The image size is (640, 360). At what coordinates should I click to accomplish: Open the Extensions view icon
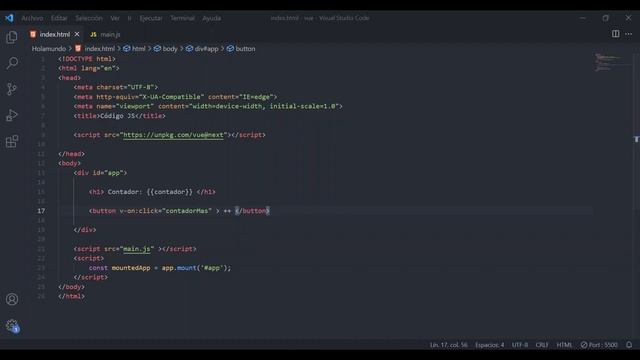point(12,142)
